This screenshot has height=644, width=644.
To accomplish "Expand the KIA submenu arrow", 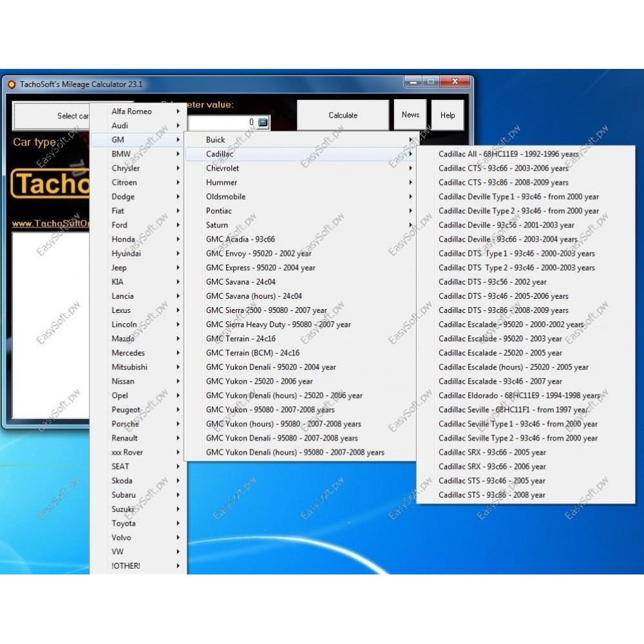I will pos(178,282).
